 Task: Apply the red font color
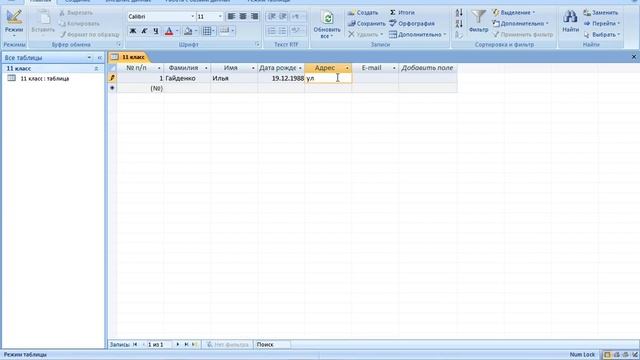tap(169, 31)
